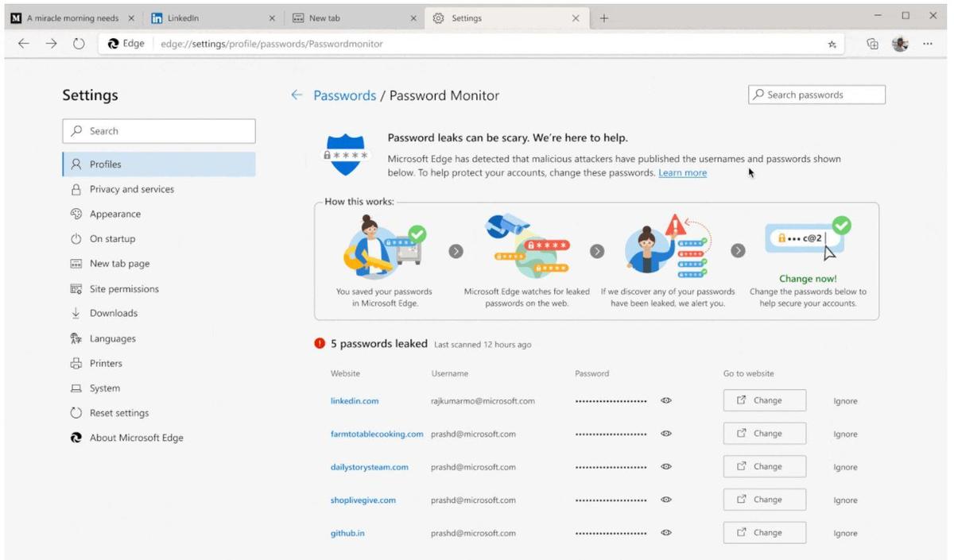Open the Learn more link
Image resolution: width=954 pixels, height=560 pixels.
click(x=682, y=173)
